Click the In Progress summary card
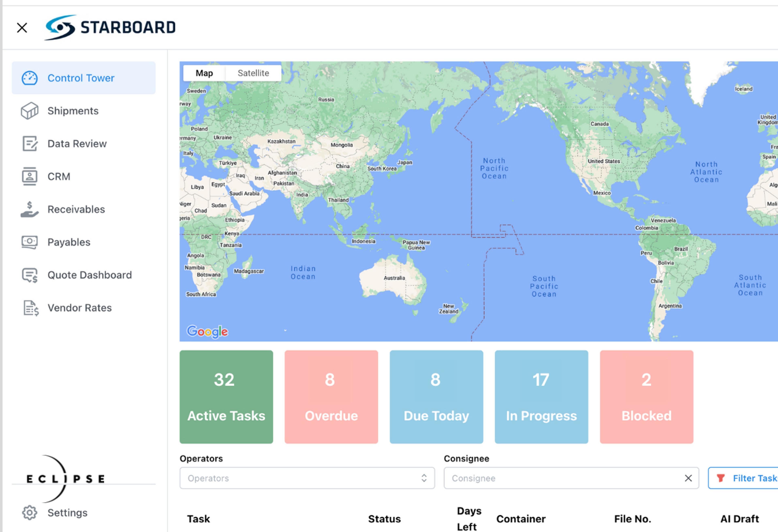 pos(541,397)
